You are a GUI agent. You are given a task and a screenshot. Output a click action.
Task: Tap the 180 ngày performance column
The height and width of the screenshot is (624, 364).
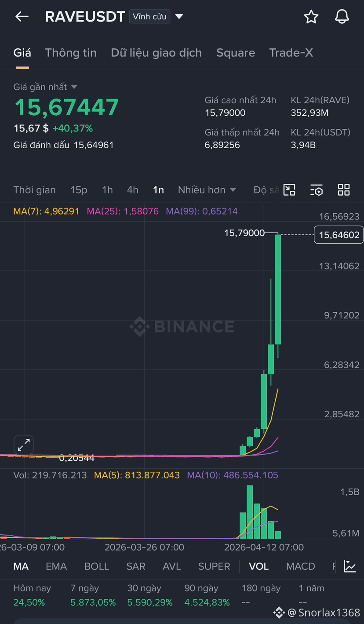[x=261, y=595]
